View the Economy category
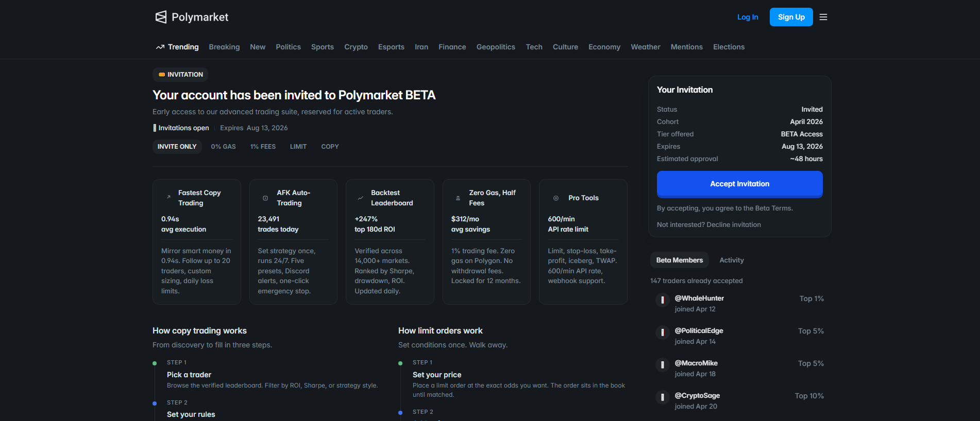Image resolution: width=980 pixels, height=421 pixels. point(604,47)
